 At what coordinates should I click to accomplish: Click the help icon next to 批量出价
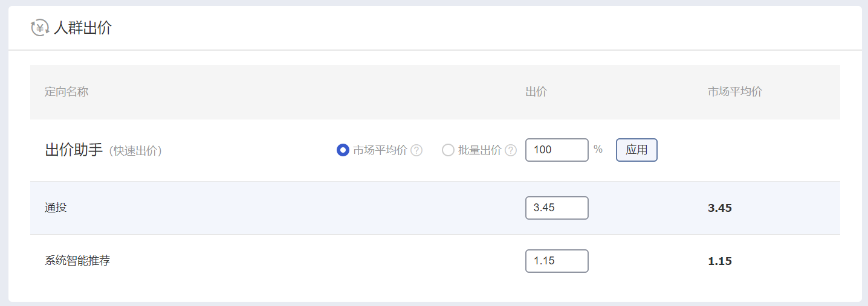point(511,150)
